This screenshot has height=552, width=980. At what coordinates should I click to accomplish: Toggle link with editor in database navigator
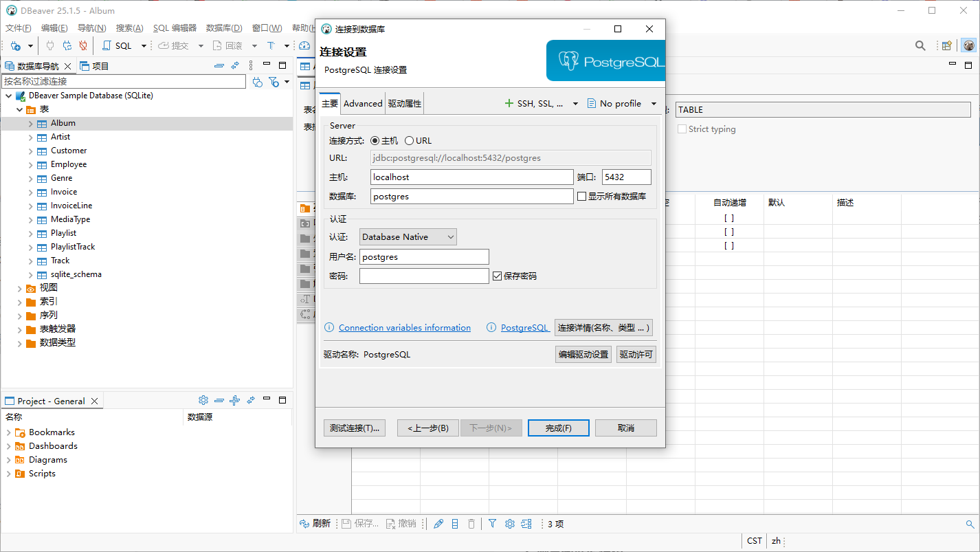pyautogui.click(x=235, y=66)
